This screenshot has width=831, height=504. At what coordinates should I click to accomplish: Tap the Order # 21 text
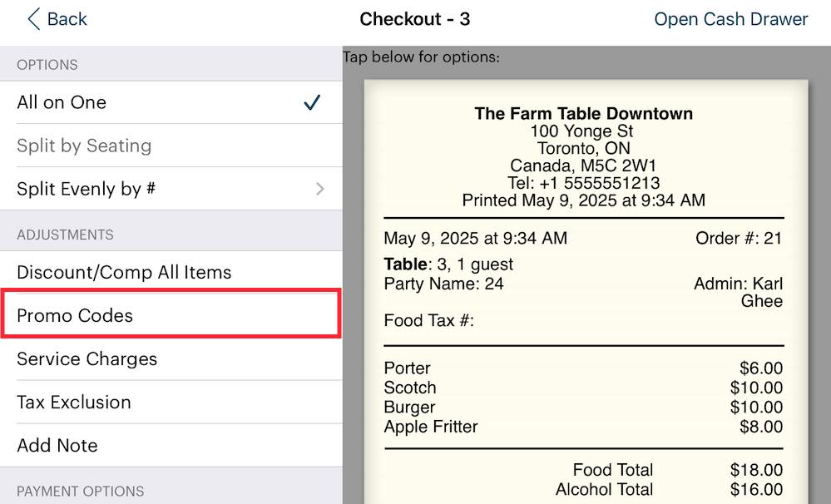(739, 239)
